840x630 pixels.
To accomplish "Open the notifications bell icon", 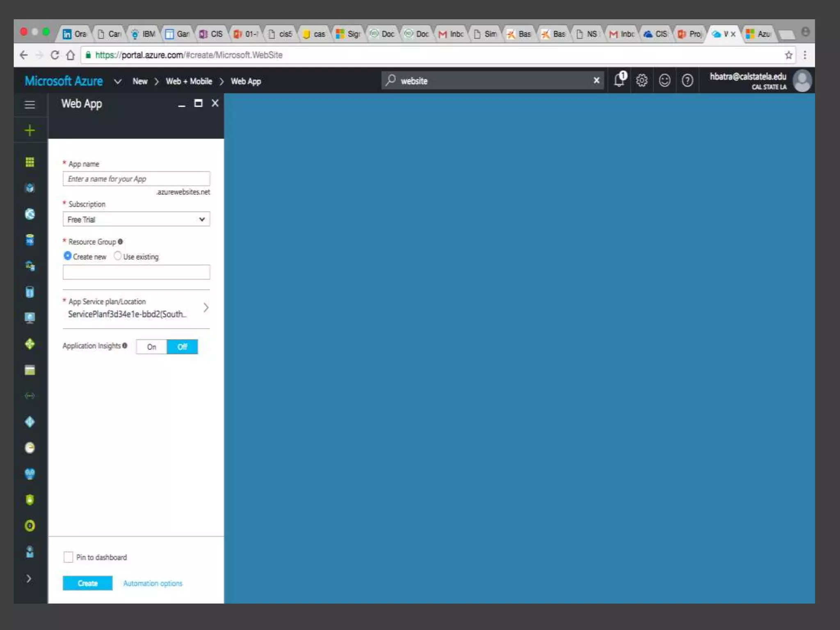I will [619, 80].
